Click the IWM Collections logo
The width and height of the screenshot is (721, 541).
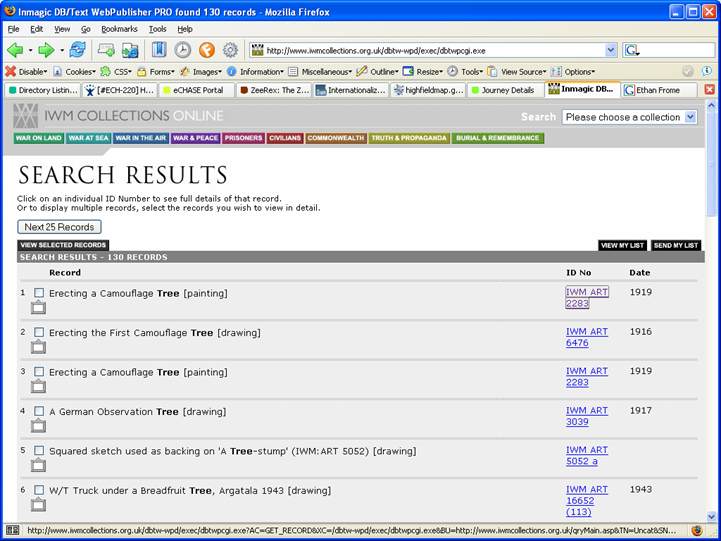point(26,115)
